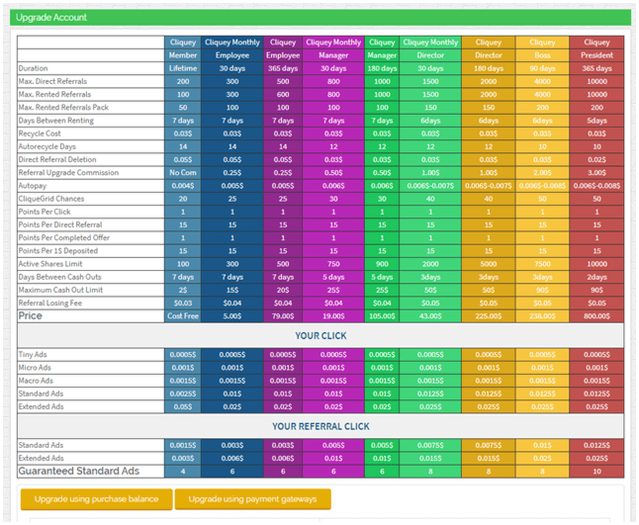
Task: Click the Active Shares Limit label
Action: tap(50, 264)
